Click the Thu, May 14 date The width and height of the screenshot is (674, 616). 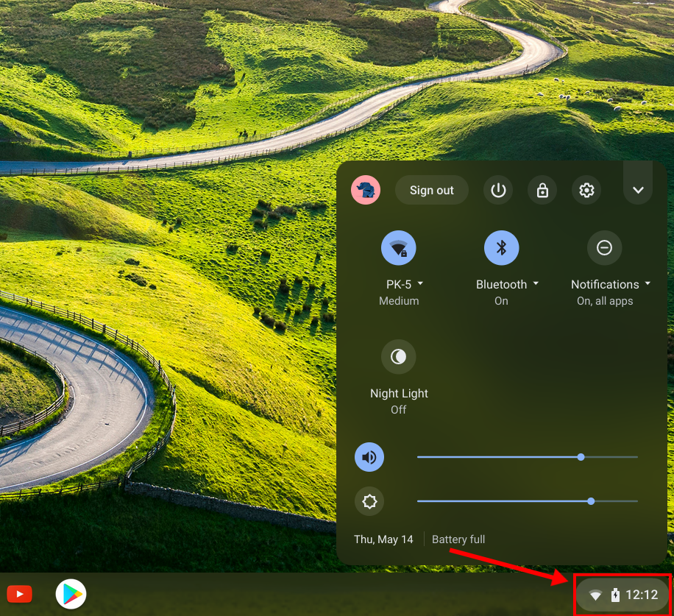pos(383,539)
